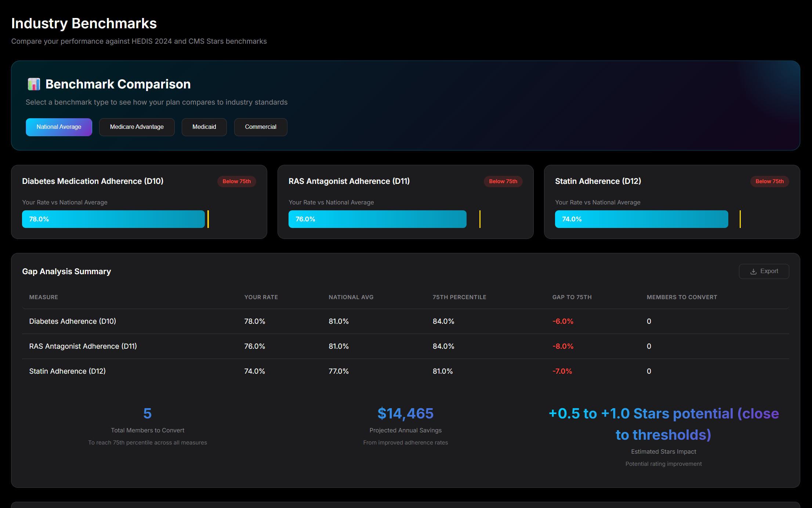Select the RAS Antagonist Adherence (D11) row
This screenshot has width=812, height=508.
83,346
